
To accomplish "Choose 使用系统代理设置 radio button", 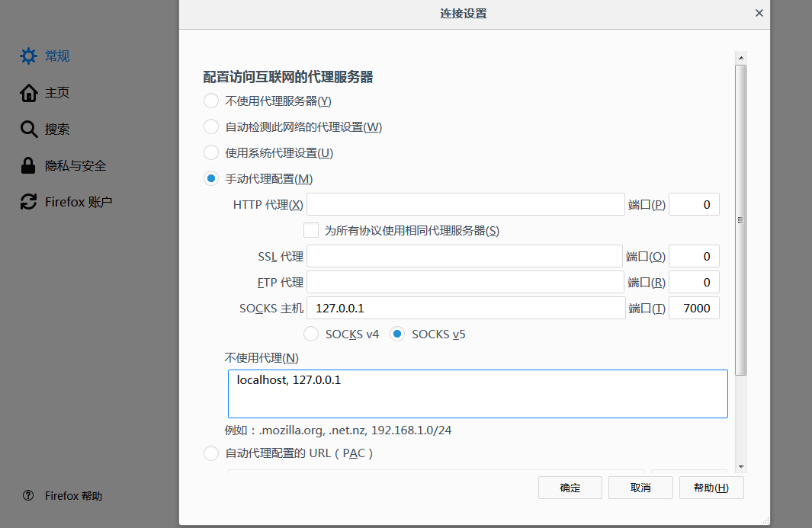I will pyautogui.click(x=211, y=152).
